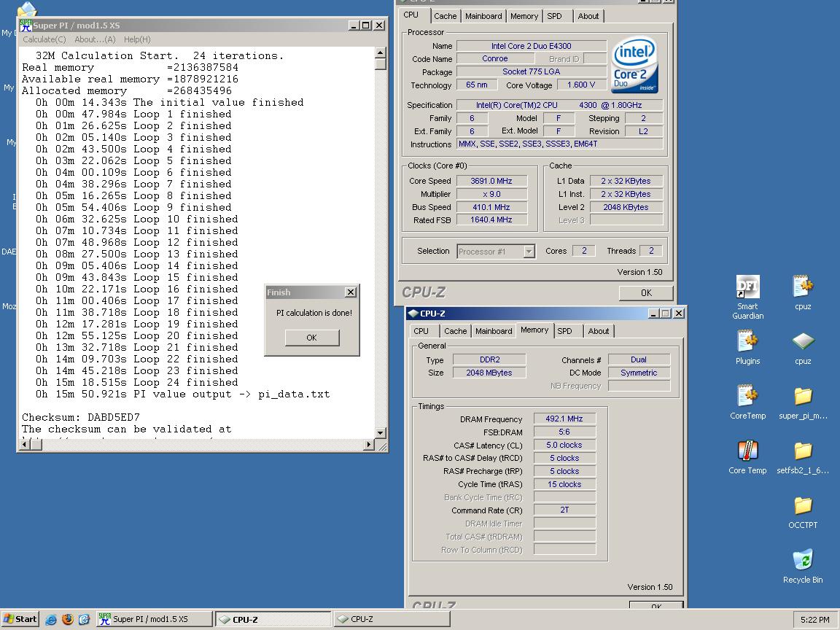Click the Cycle Time value 15 clocks
This screenshot has width=840, height=630.
564,484
